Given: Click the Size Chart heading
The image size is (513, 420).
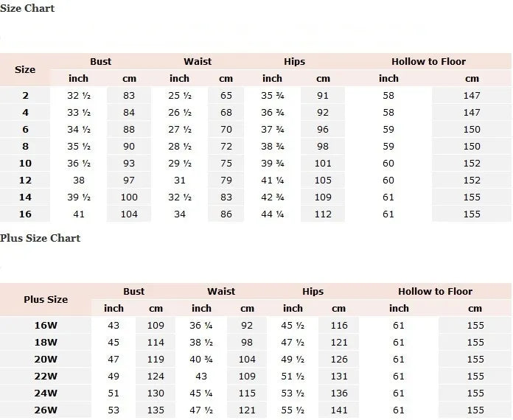Looking at the screenshot, I should (x=27, y=8).
